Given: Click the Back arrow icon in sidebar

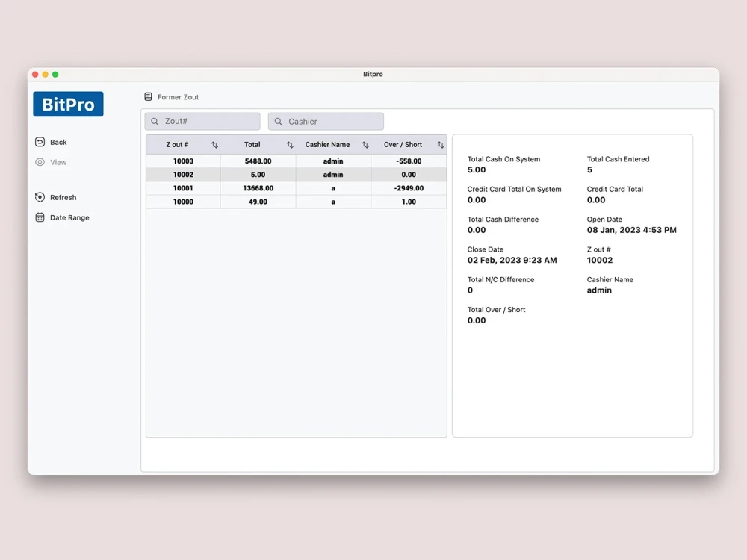Looking at the screenshot, I should click(38, 142).
